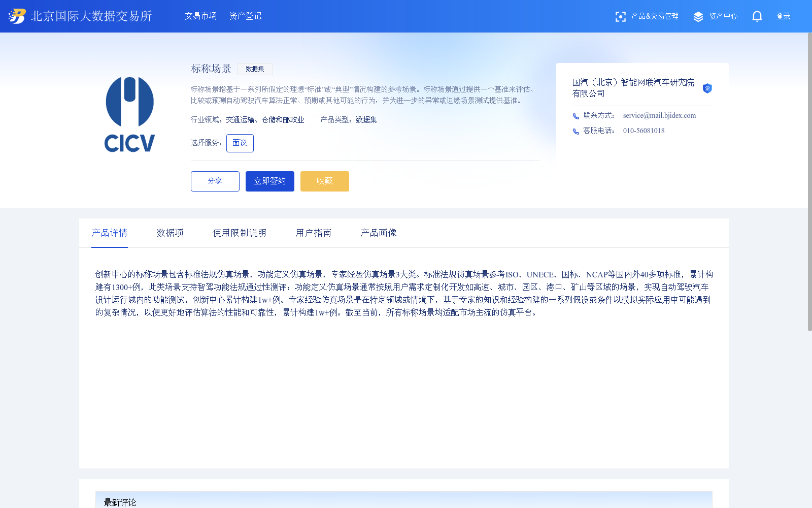Viewport: 812px width, 508px height.
Task: Click the 标称场景 product title
Action: [211, 69]
